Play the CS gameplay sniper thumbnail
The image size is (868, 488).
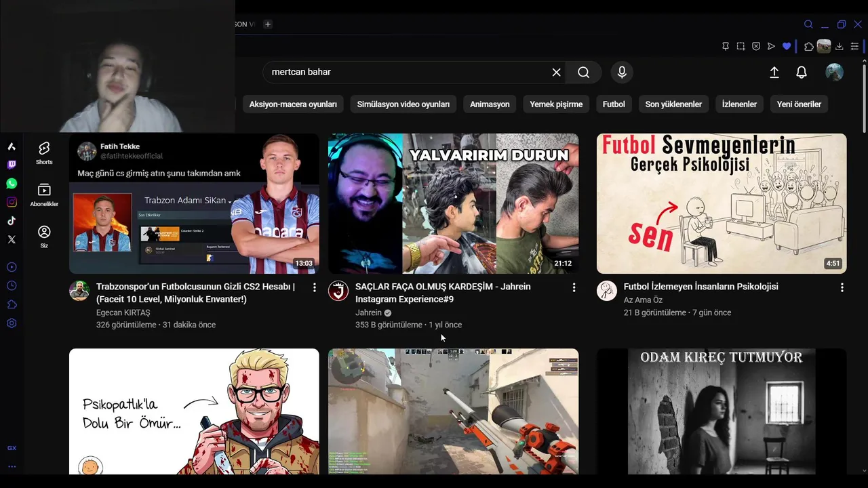pos(454,411)
